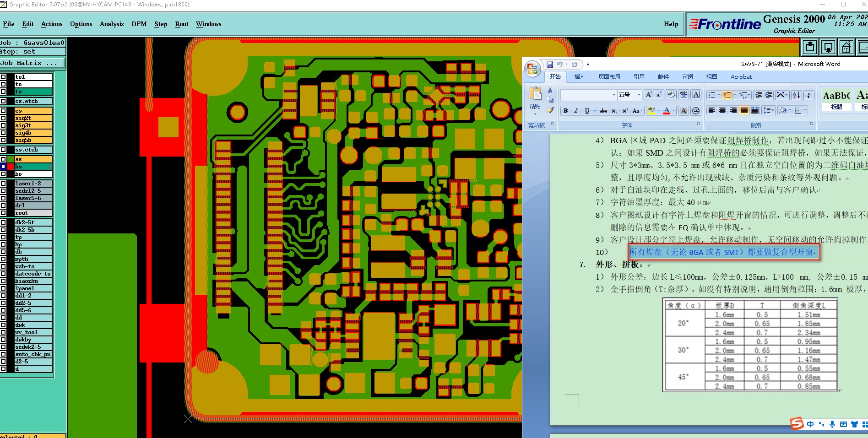Image resolution: width=868 pixels, height=438 pixels.
Task: Decrease paragraph indent
Action: coord(759,95)
